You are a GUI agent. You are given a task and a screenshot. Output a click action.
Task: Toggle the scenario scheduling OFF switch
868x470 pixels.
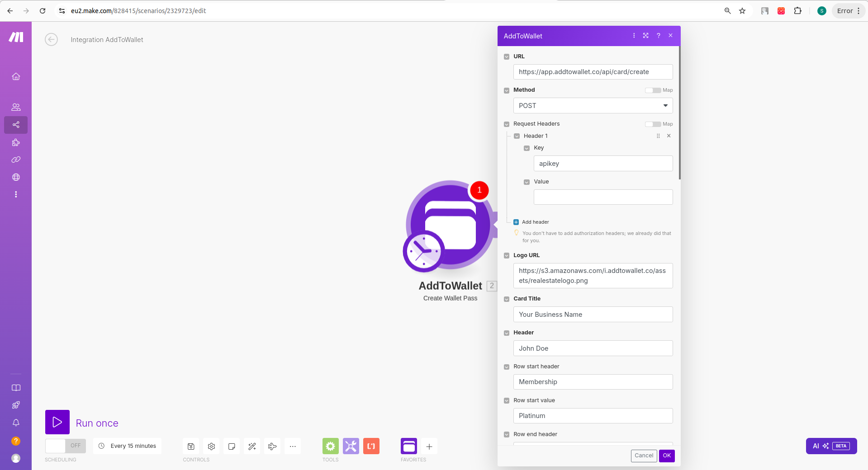(x=66, y=446)
